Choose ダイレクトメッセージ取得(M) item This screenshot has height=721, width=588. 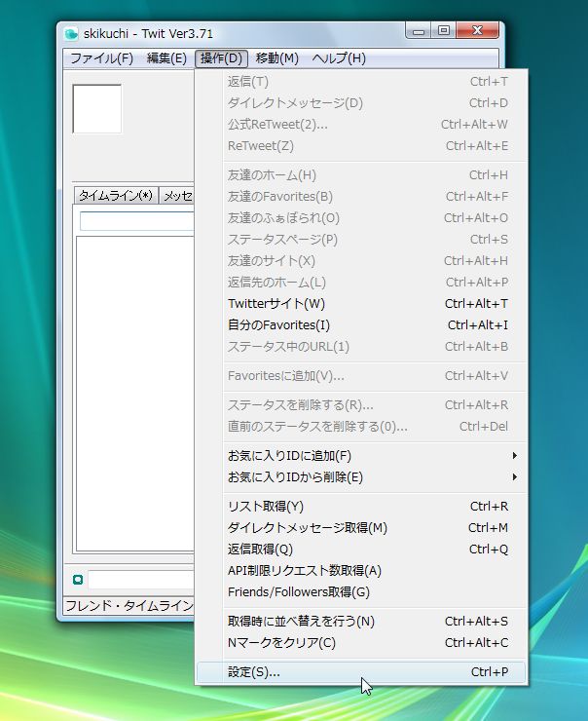[x=361, y=528]
